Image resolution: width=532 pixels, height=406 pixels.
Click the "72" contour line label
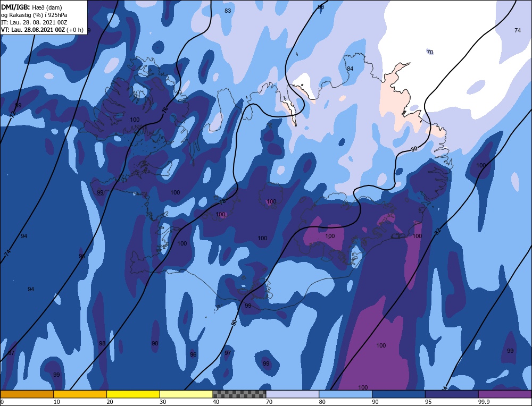coord(13,114)
